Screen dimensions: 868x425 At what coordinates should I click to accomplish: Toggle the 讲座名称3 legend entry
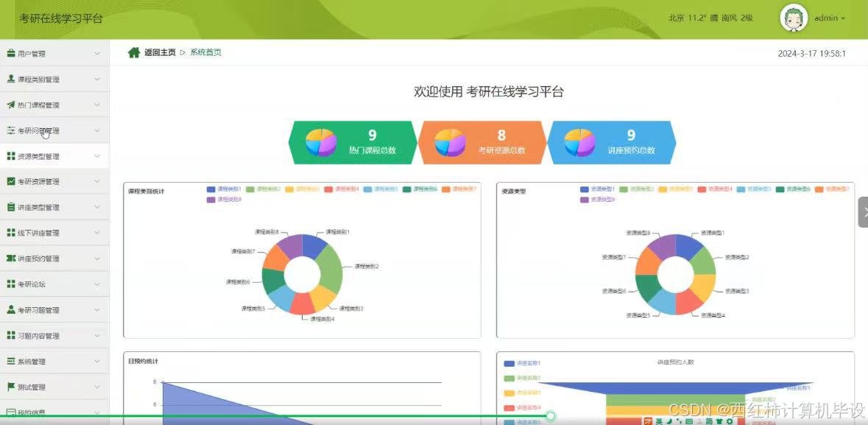pos(524,392)
